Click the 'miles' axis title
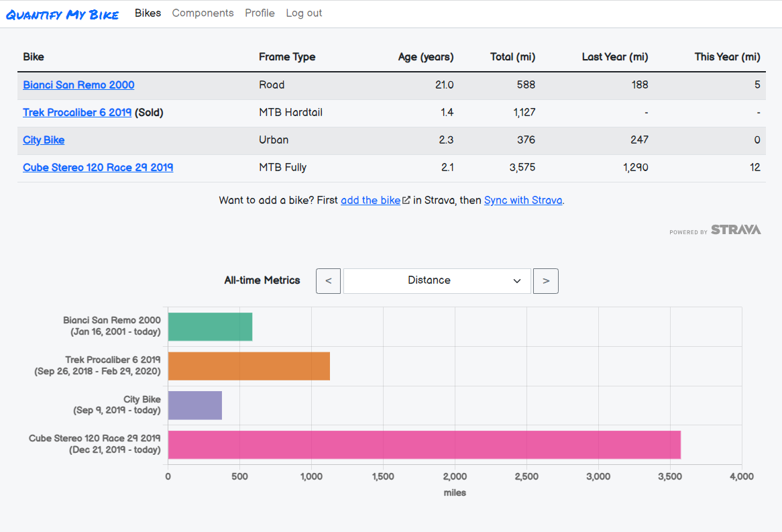This screenshot has height=532, width=782. point(455,492)
